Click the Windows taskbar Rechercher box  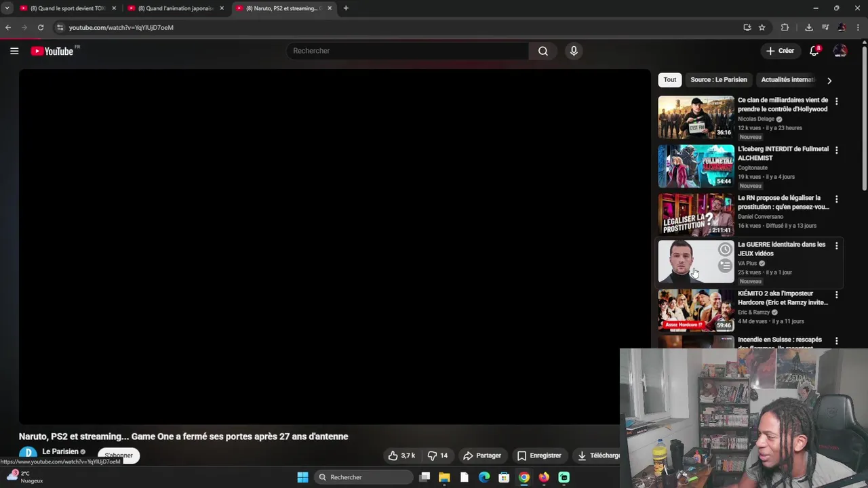point(365,477)
